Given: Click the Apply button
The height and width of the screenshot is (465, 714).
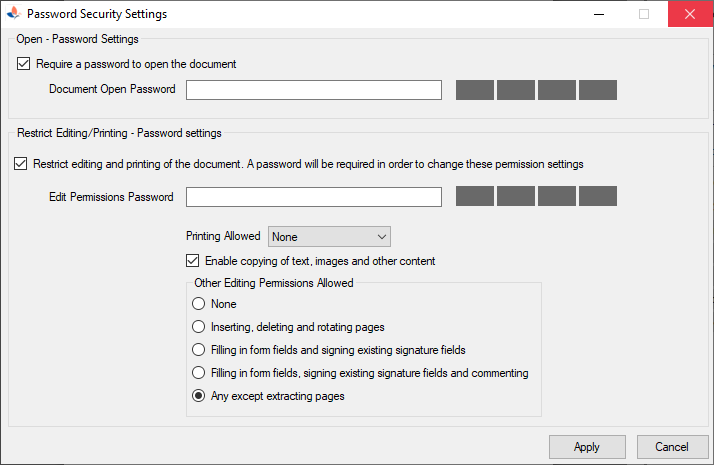Looking at the screenshot, I should [587, 447].
